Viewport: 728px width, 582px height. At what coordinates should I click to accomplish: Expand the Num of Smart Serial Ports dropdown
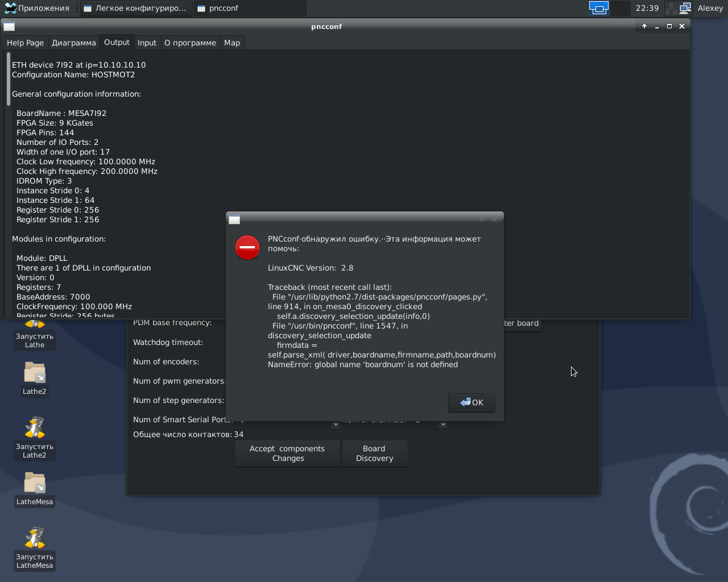click(336, 424)
